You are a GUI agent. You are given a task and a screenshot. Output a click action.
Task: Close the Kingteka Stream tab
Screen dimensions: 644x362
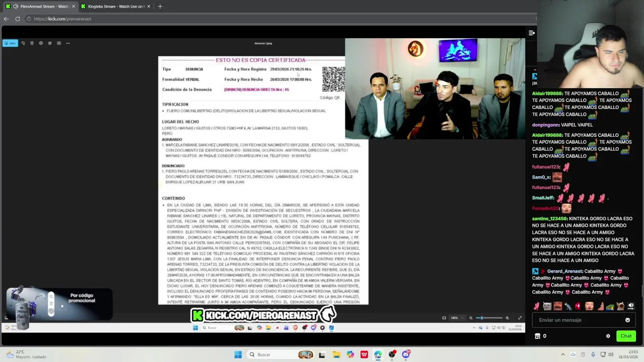pos(148,7)
